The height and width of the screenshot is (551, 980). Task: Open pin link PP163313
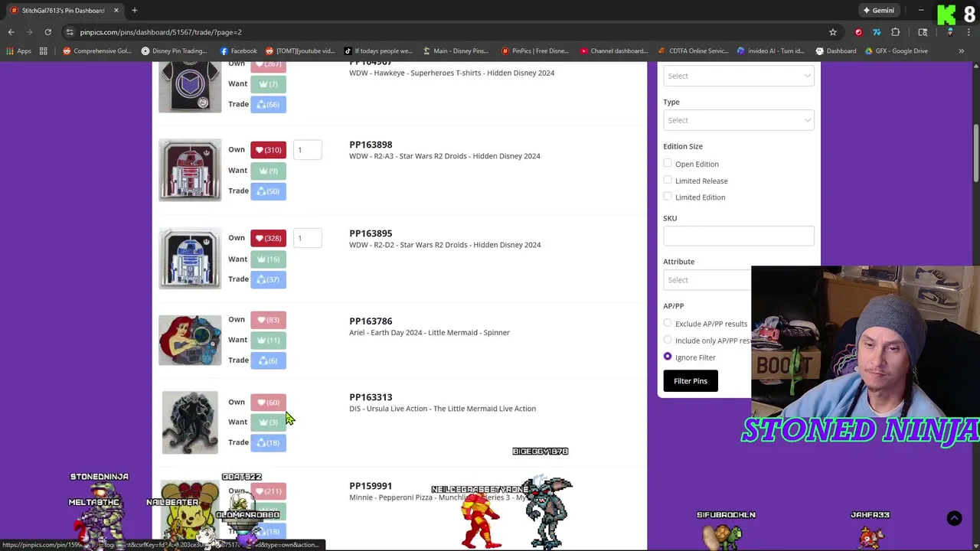[371, 397]
